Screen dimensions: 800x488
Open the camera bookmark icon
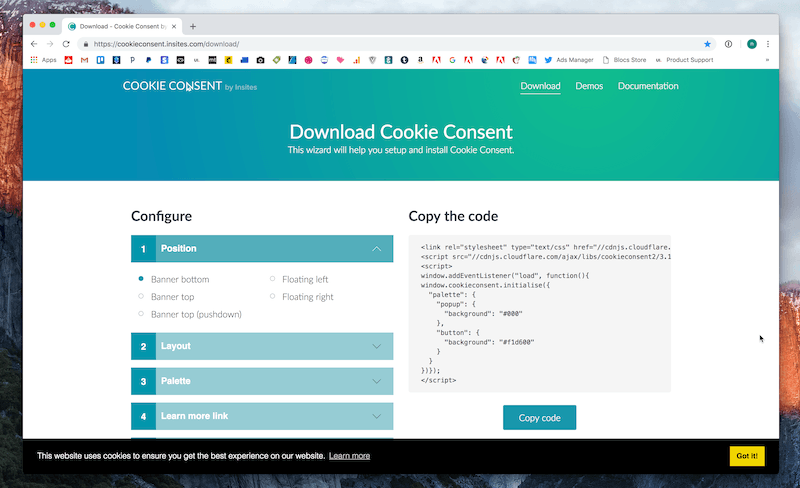pyautogui.click(x=260, y=60)
